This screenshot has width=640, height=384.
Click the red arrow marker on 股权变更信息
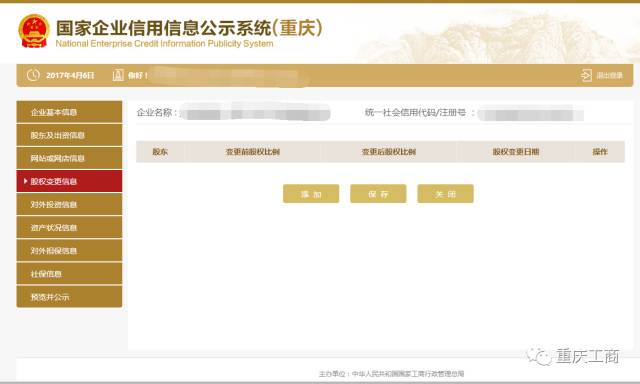pyautogui.click(x=25, y=181)
